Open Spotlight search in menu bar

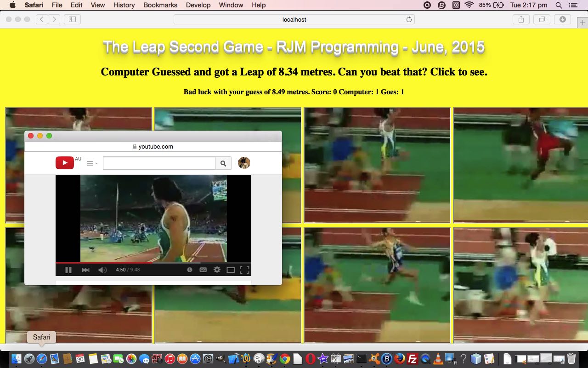coord(559,5)
